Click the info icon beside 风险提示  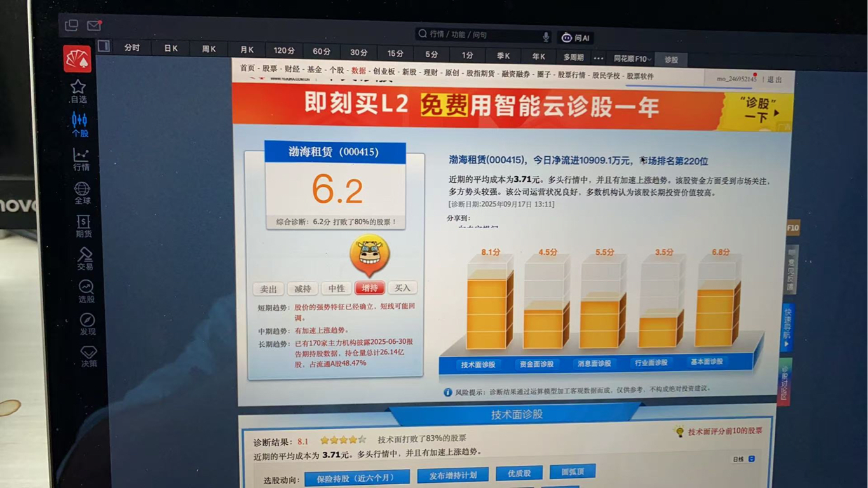coord(447,393)
